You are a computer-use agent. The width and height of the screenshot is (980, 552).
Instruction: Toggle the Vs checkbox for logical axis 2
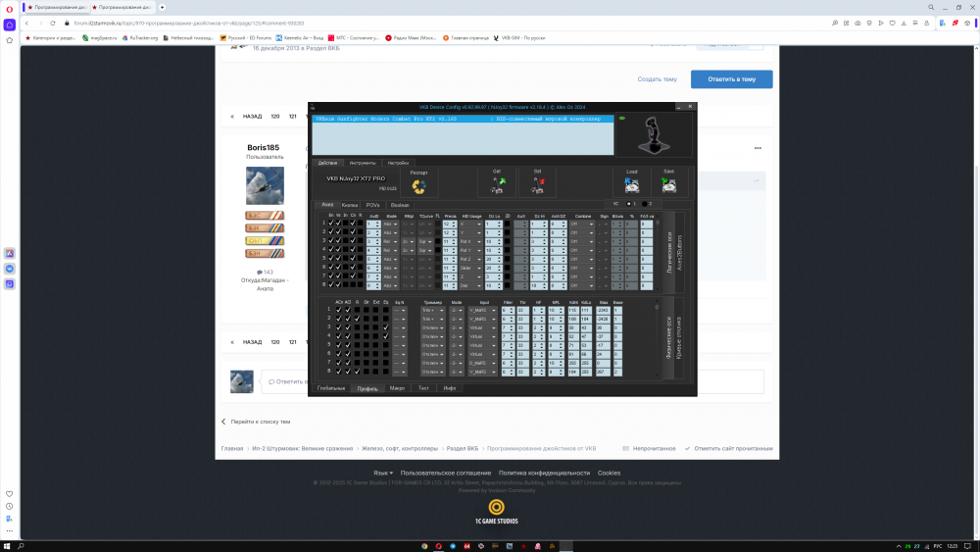point(338,232)
